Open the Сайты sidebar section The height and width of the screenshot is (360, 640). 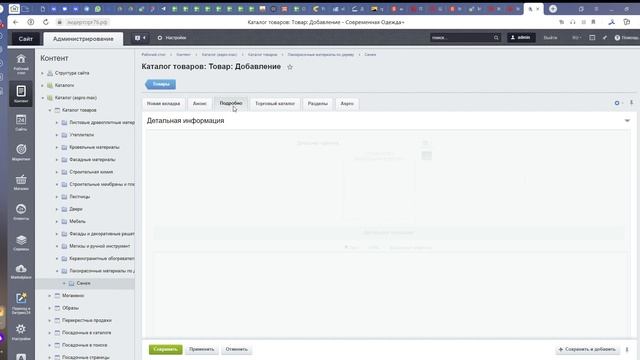point(21,123)
